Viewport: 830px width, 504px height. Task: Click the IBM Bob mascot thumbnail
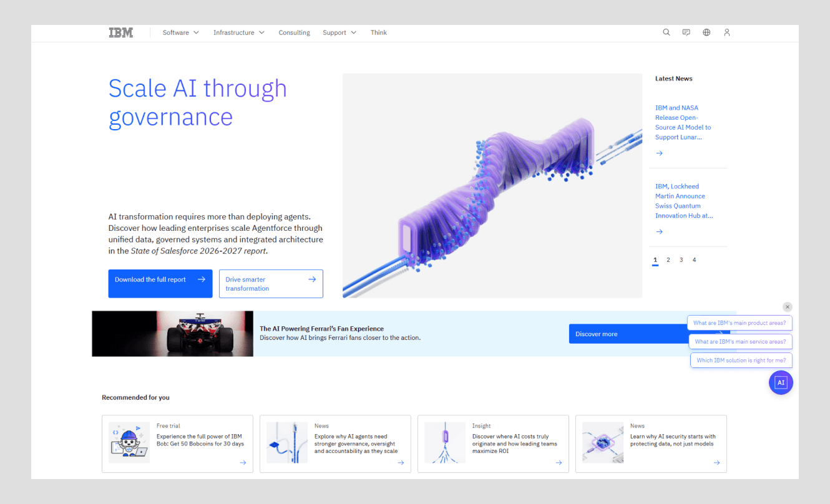[x=129, y=442]
